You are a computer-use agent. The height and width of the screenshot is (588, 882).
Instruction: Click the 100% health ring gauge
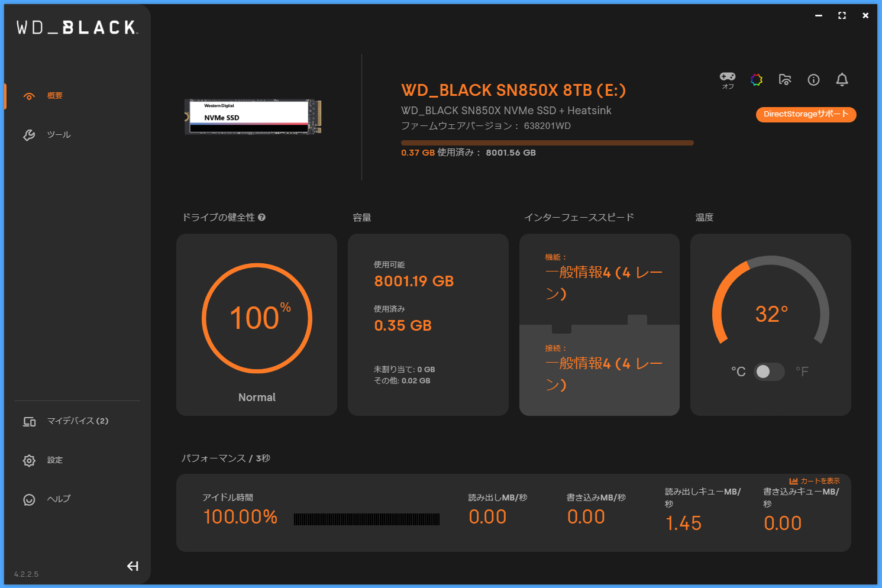click(257, 318)
